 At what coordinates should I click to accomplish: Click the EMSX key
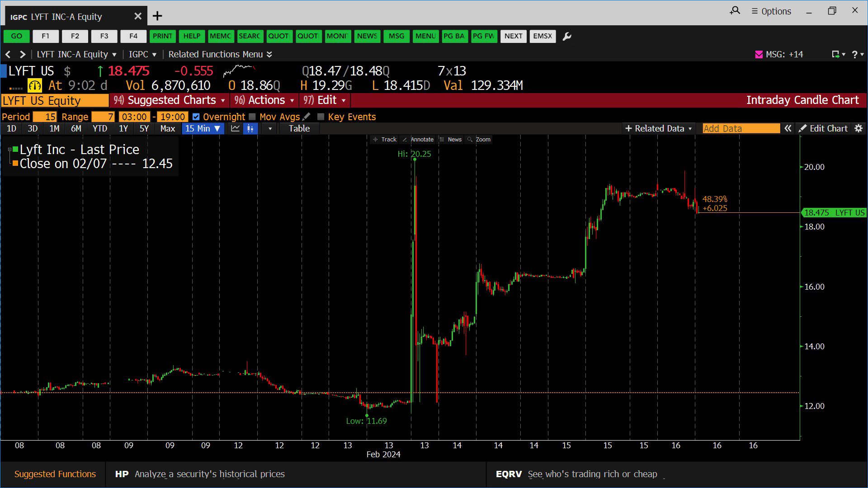point(542,36)
